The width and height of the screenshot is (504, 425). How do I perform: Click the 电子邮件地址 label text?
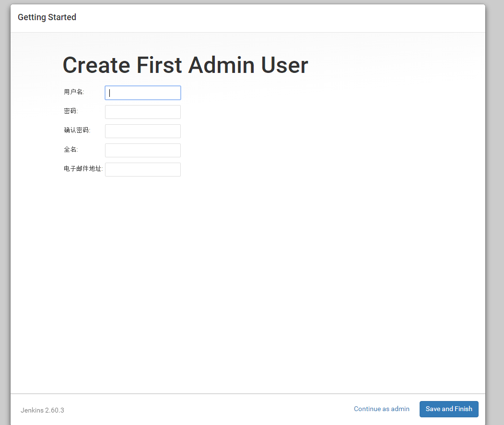83,169
